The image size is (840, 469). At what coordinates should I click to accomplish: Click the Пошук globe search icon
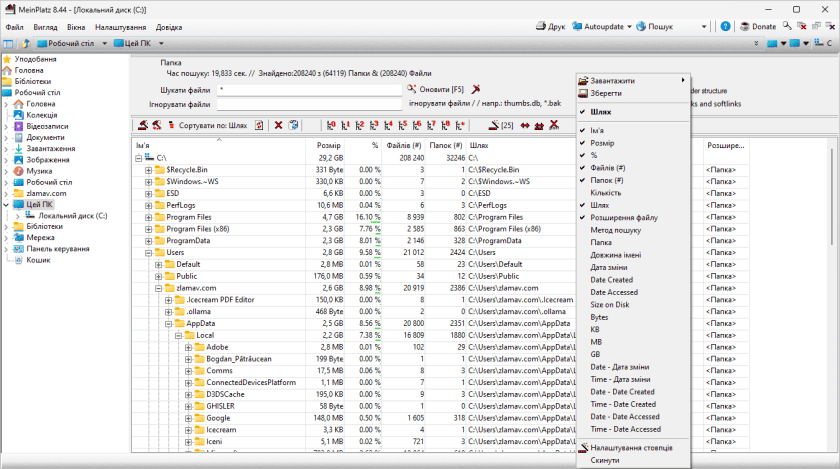click(x=640, y=26)
